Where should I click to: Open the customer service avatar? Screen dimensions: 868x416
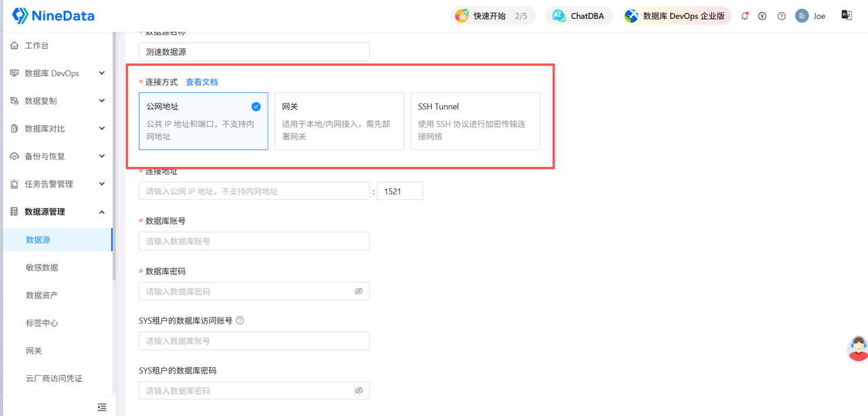pos(858,348)
